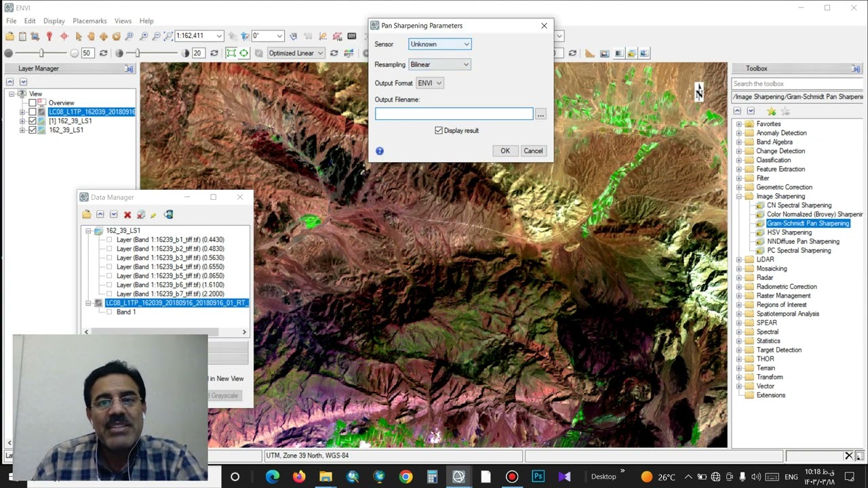Toggle the Overview checkbox in Layer Manager

point(32,103)
